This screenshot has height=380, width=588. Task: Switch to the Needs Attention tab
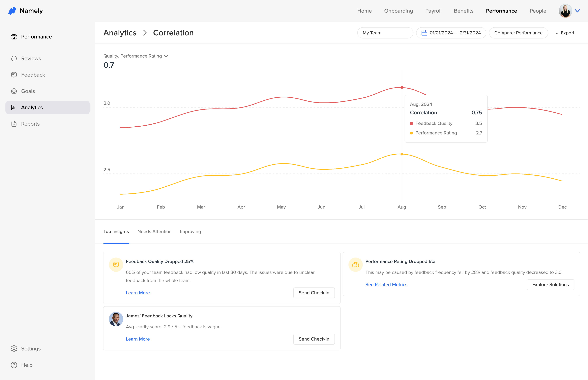pos(154,231)
